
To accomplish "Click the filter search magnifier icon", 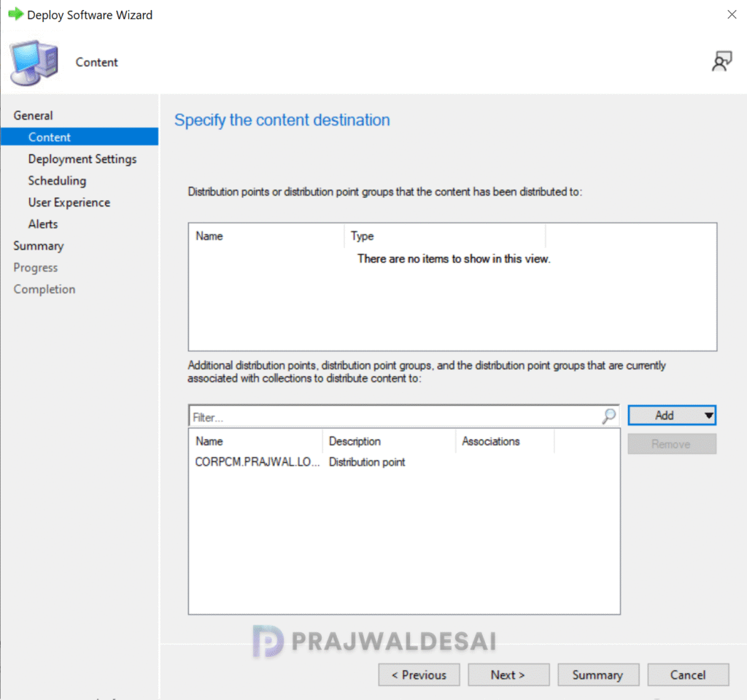I will pos(609,416).
